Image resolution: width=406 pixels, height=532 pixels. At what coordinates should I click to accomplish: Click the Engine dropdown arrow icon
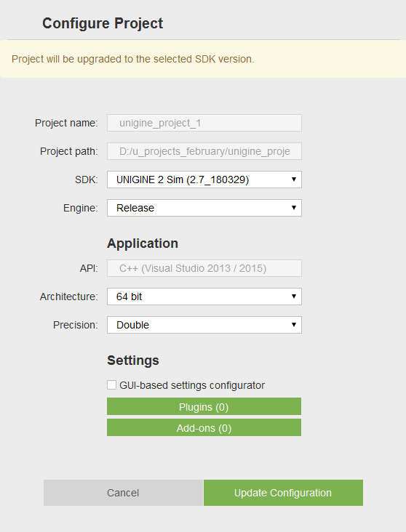tap(294, 208)
